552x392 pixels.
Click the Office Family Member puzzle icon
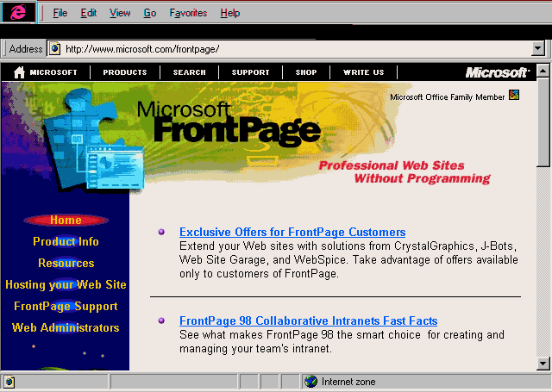pyautogui.click(x=514, y=95)
